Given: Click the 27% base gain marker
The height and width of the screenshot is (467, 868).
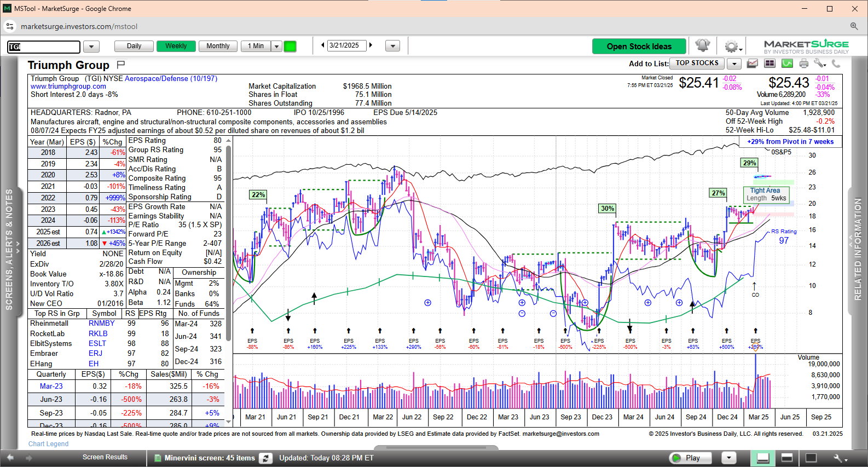Looking at the screenshot, I should tap(718, 193).
